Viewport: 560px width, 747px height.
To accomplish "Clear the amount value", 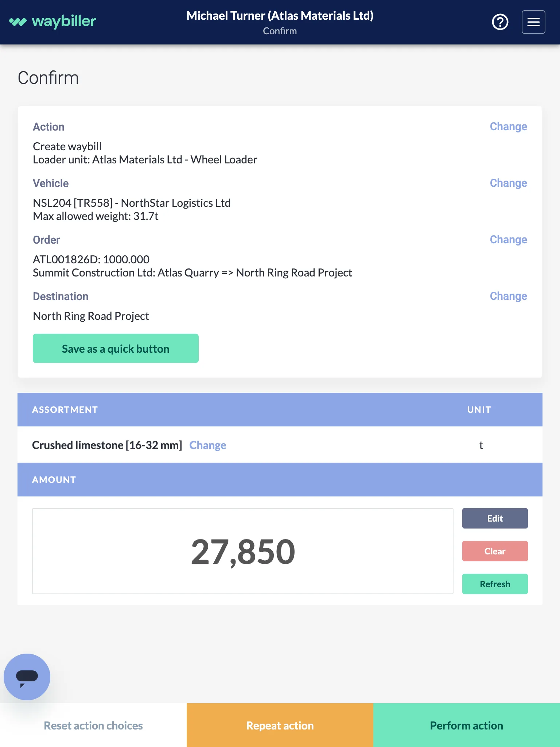I will tap(495, 551).
